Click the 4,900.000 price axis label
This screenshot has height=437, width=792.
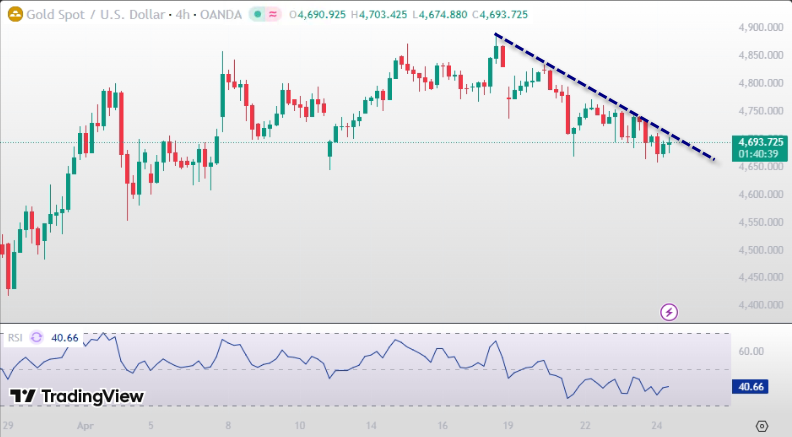point(760,27)
